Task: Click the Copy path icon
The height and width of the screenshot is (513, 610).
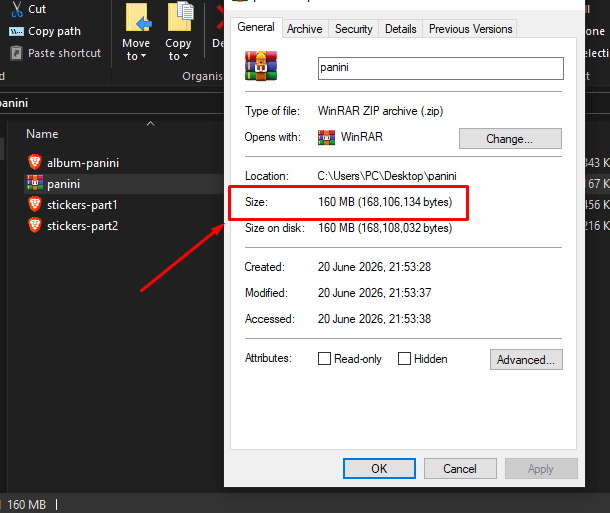Action: click(x=16, y=32)
